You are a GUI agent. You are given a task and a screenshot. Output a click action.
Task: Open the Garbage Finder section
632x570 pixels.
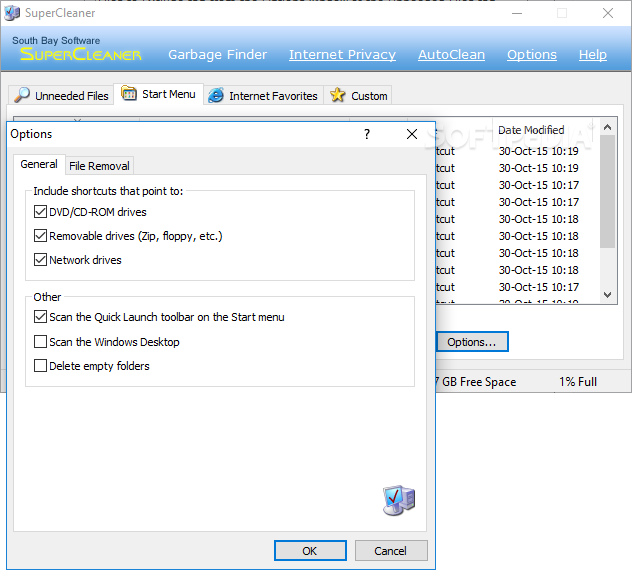click(217, 54)
